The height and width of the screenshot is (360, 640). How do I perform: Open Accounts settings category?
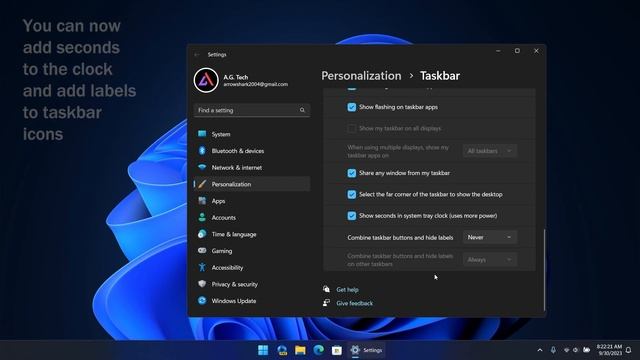click(x=252, y=218)
